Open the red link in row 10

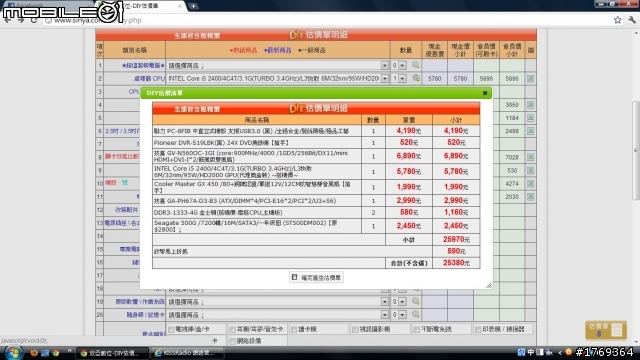tap(116, 183)
